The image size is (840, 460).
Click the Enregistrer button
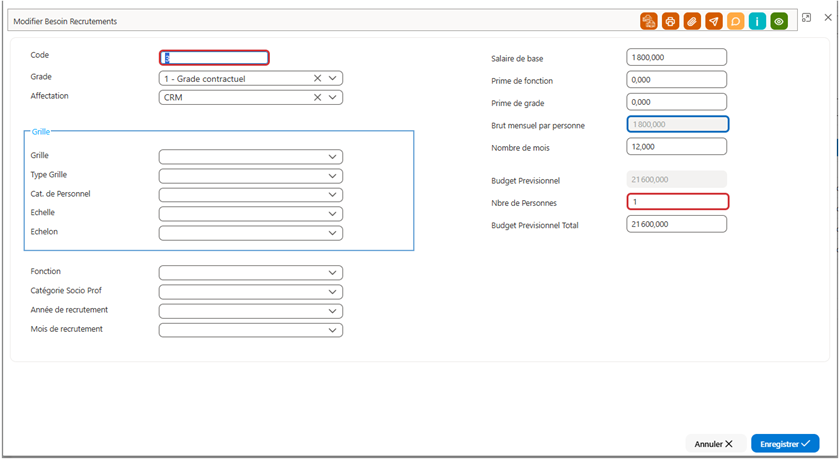click(785, 444)
